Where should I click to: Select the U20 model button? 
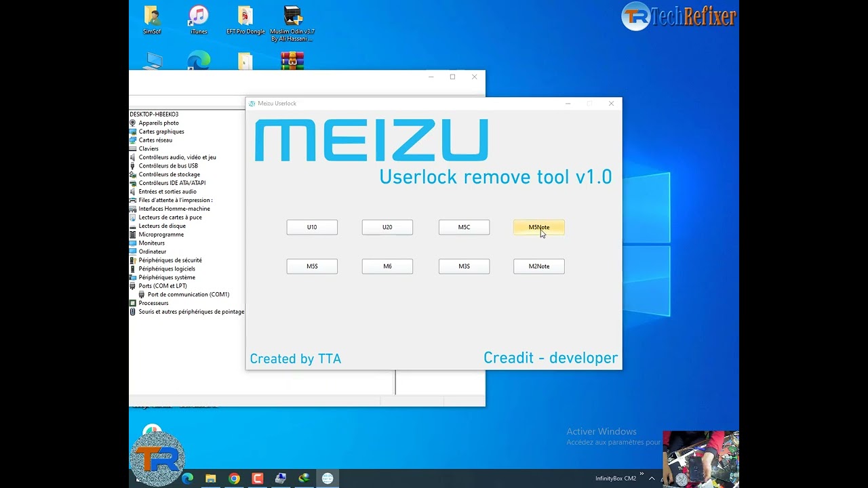(387, 227)
